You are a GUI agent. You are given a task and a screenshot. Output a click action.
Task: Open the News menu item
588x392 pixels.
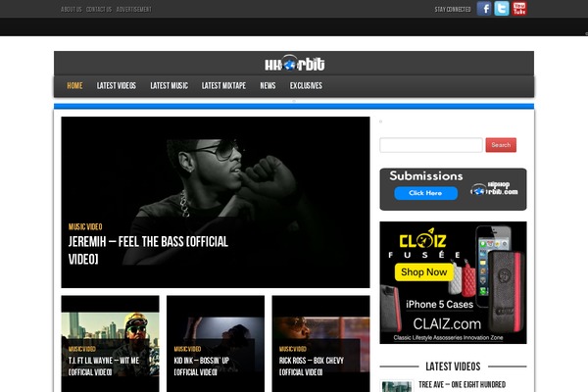[268, 86]
